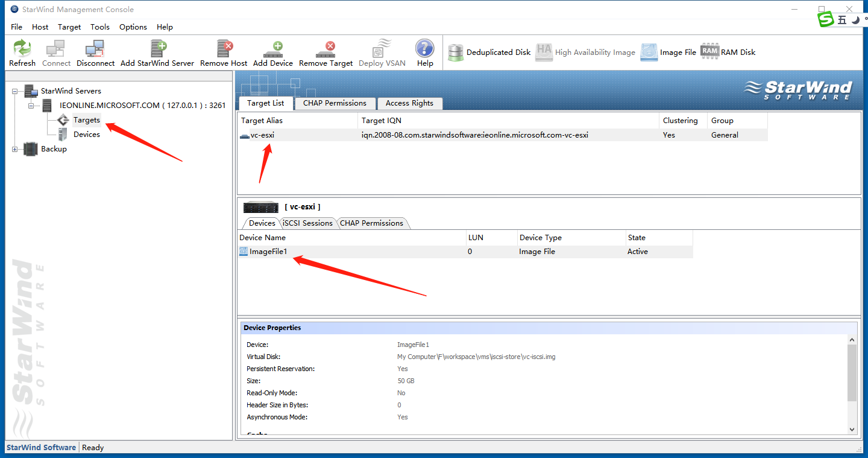Open Help from the toolbar

point(425,49)
